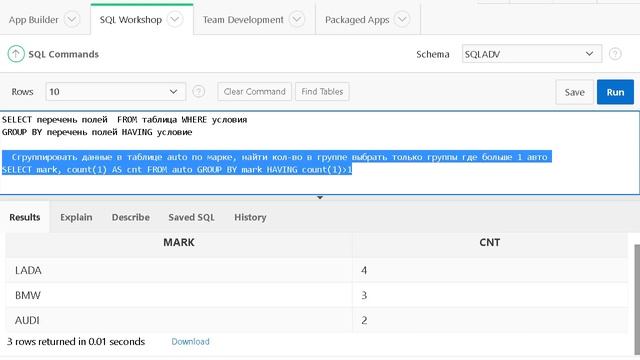Click the 'GROUP BY перечень полей HAVING' line
The image size is (640, 360).
[x=97, y=132]
